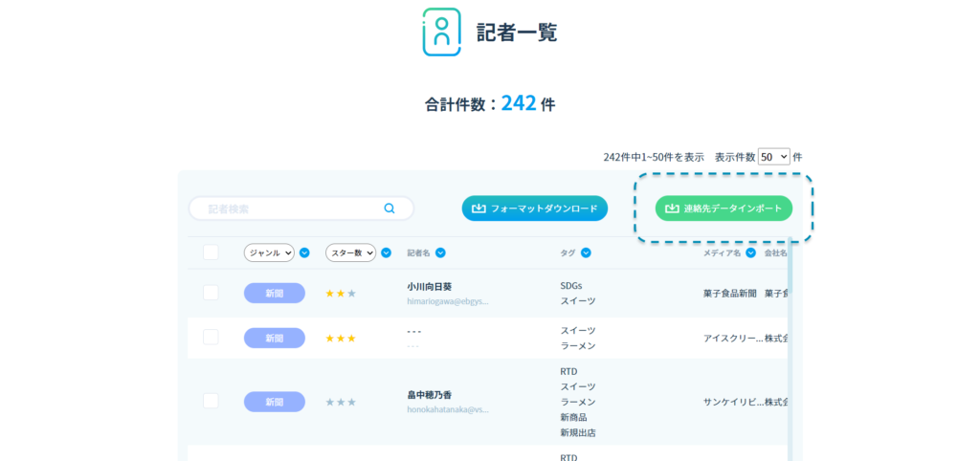Image resolution: width=980 pixels, height=461 pixels.
Task: Click the メディア名 column sort arrow icon
Action: tap(751, 253)
